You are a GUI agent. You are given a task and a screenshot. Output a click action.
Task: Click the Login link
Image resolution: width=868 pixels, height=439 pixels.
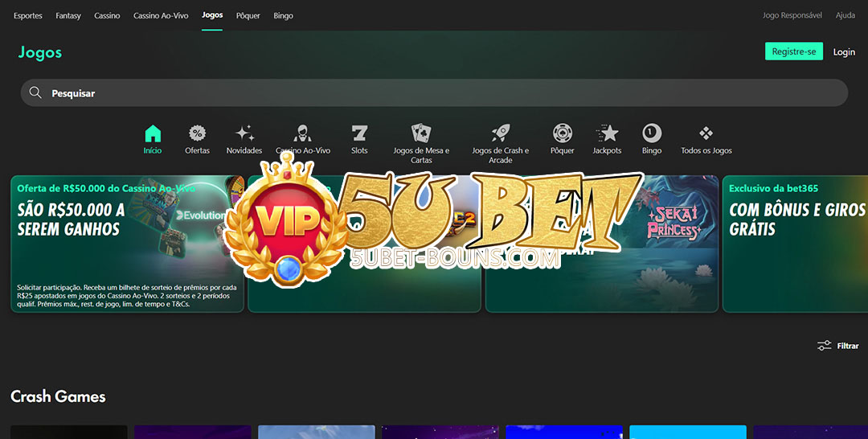pos(844,51)
